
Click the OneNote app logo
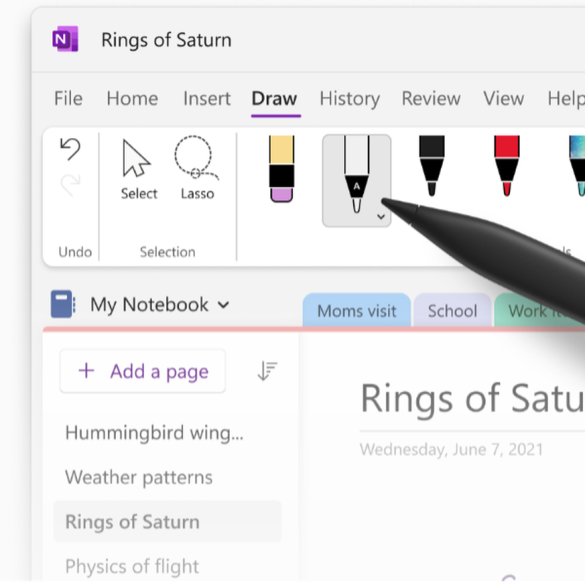(x=65, y=39)
